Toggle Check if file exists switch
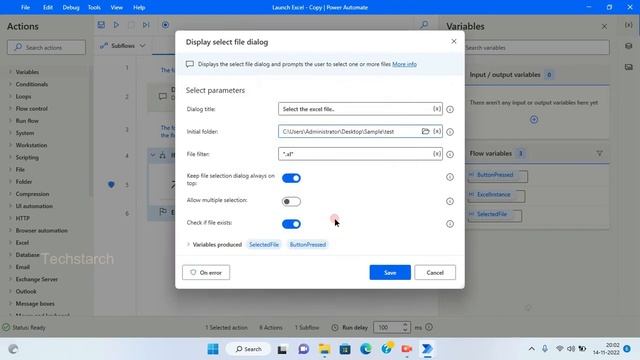Screen dimensions: 640x360 pos(291,224)
